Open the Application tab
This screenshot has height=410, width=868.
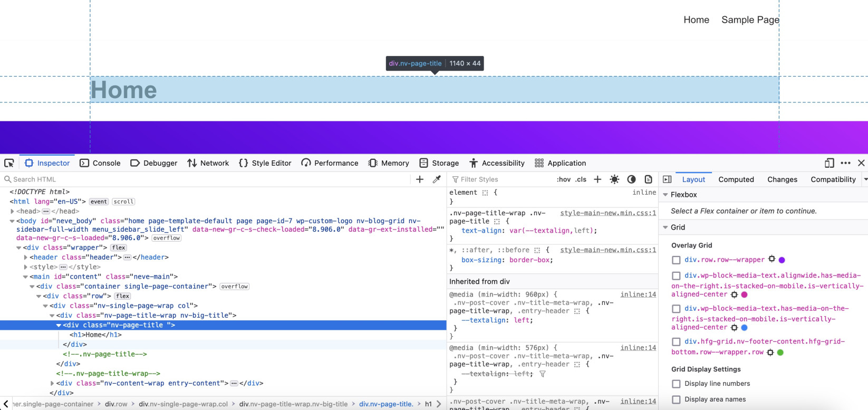click(560, 163)
